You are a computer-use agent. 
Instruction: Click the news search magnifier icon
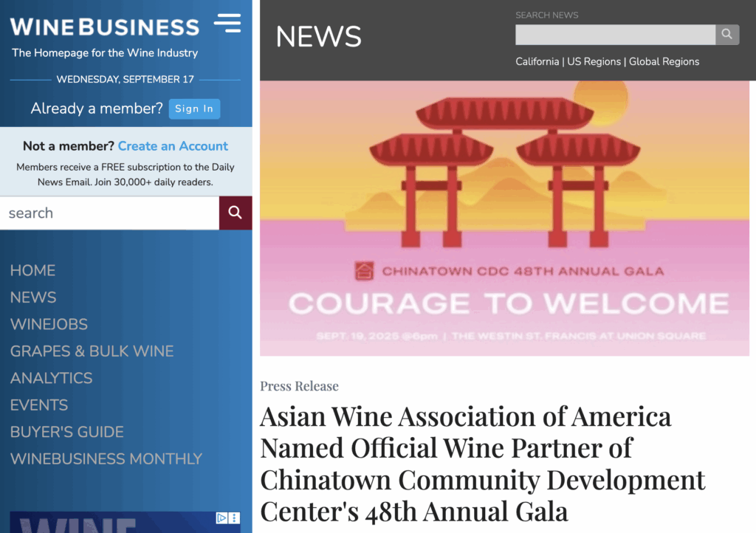coord(727,34)
